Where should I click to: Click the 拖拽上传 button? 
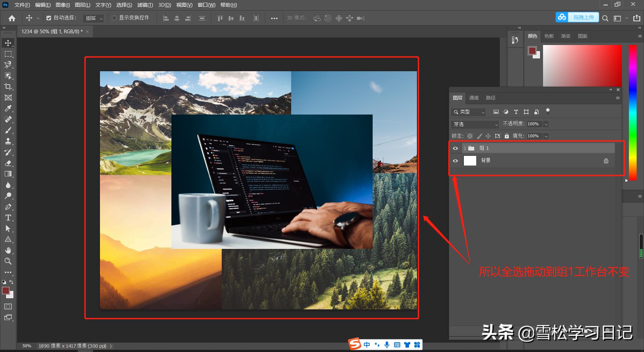[x=583, y=17]
